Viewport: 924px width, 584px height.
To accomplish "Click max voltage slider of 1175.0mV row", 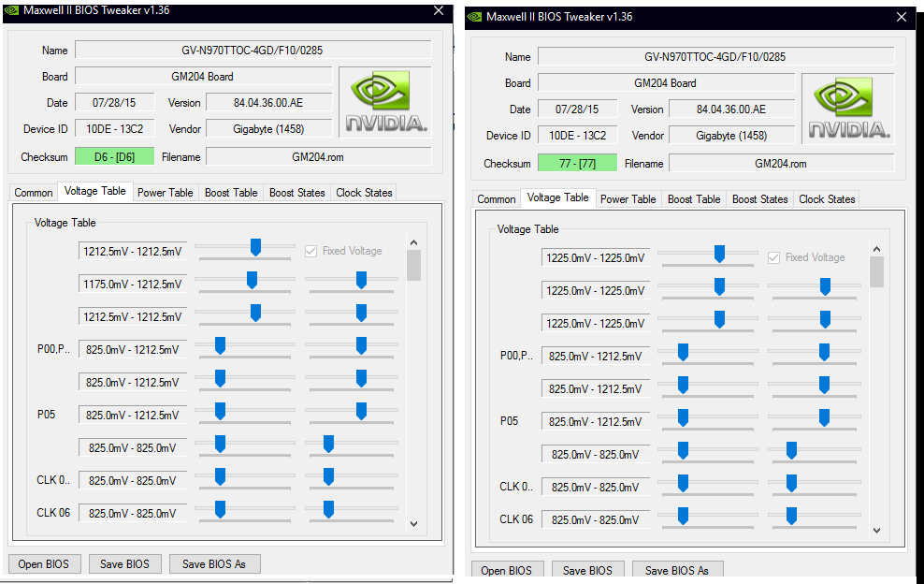I will pos(361,280).
